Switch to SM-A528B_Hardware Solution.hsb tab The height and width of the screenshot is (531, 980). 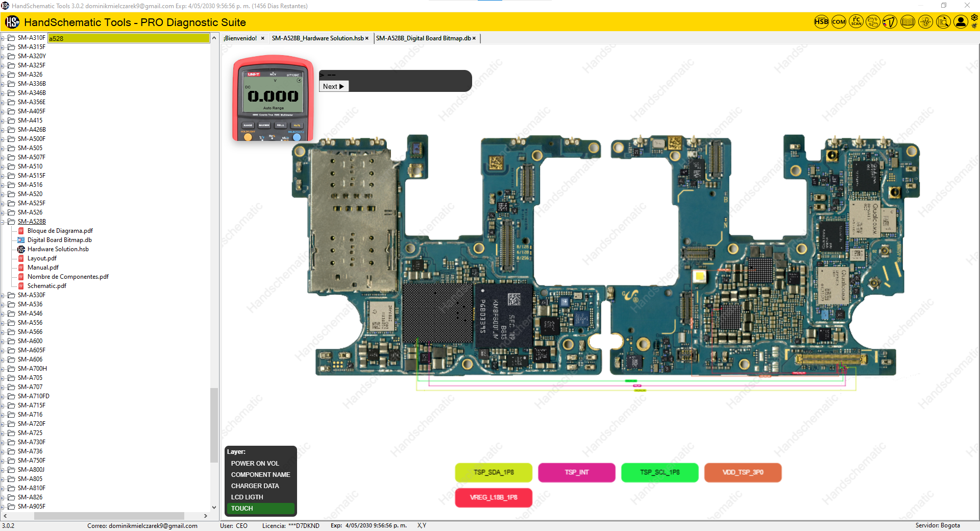click(317, 38)
